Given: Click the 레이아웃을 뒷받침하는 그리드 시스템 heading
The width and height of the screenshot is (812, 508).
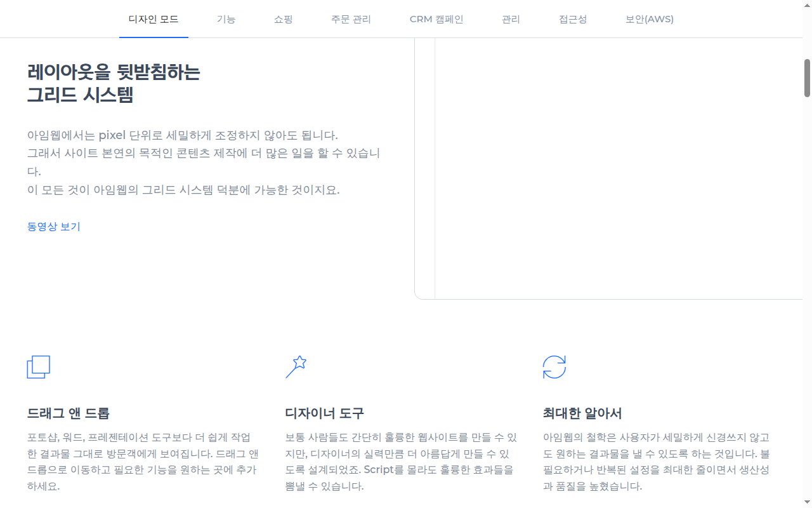Looking at the screenshot, I should (114, 83).
